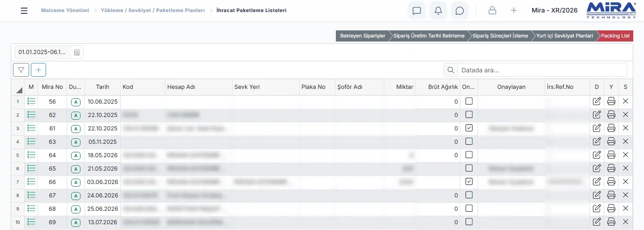Sort by Sevk Yeri column header
Image resolution: width=644 pixels, height=230 pixels.
266,87
